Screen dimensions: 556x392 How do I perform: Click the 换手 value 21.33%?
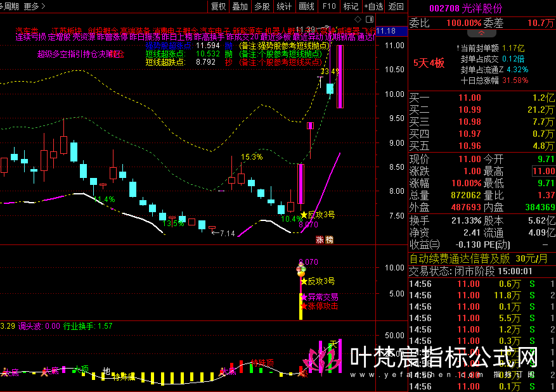[x=466, y=221]
